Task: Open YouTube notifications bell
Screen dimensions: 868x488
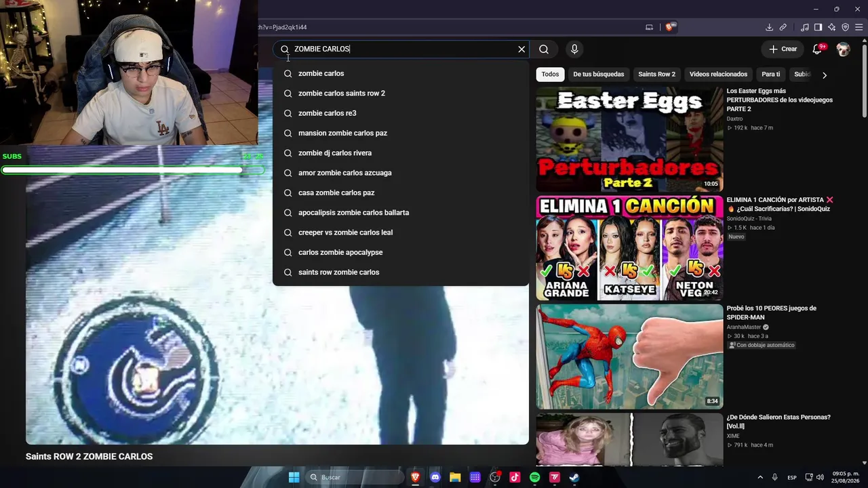Action: (x=817, y=49)
